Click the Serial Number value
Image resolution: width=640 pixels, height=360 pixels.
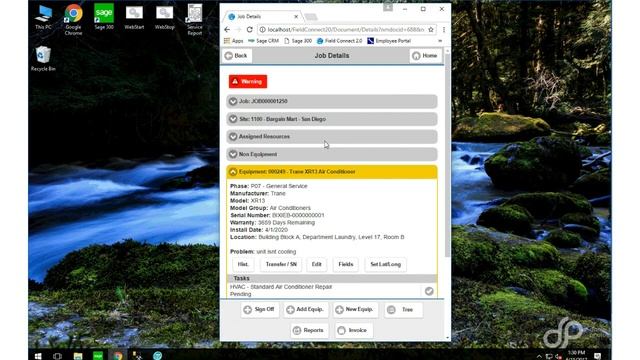tap(298, 215)
